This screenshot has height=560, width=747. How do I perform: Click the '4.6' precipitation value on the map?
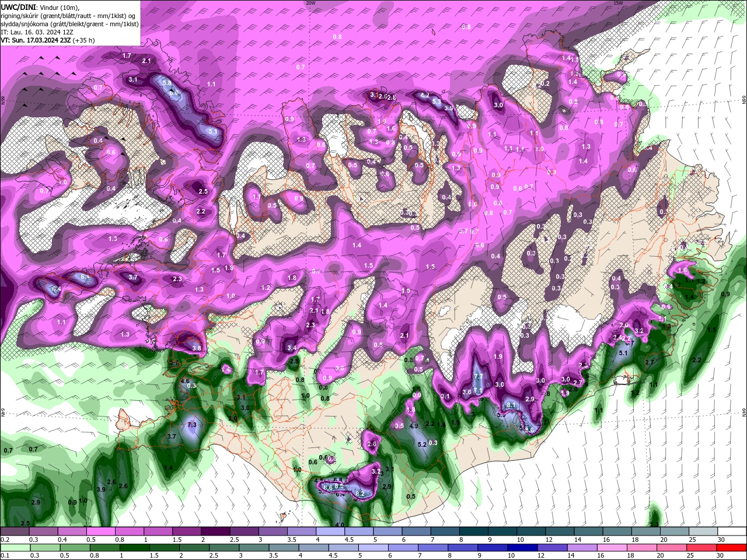pyautogui.click(x=186, y=381)
